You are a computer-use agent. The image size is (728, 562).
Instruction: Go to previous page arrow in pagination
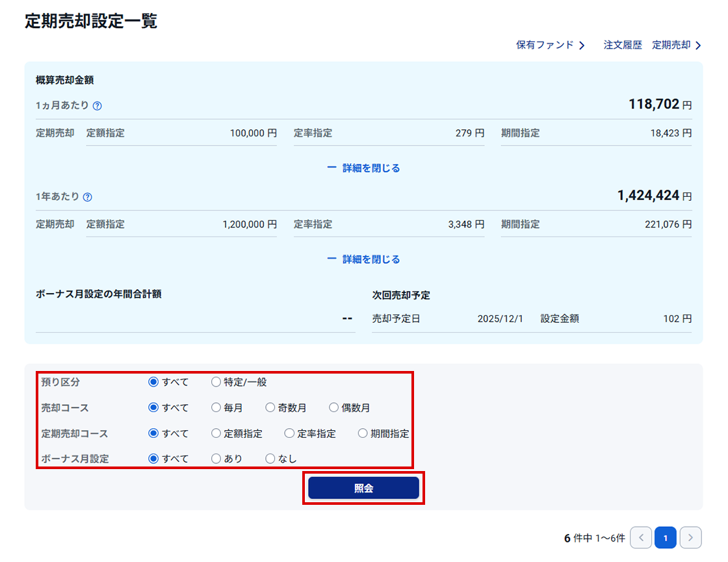click(x=641, y=538)
